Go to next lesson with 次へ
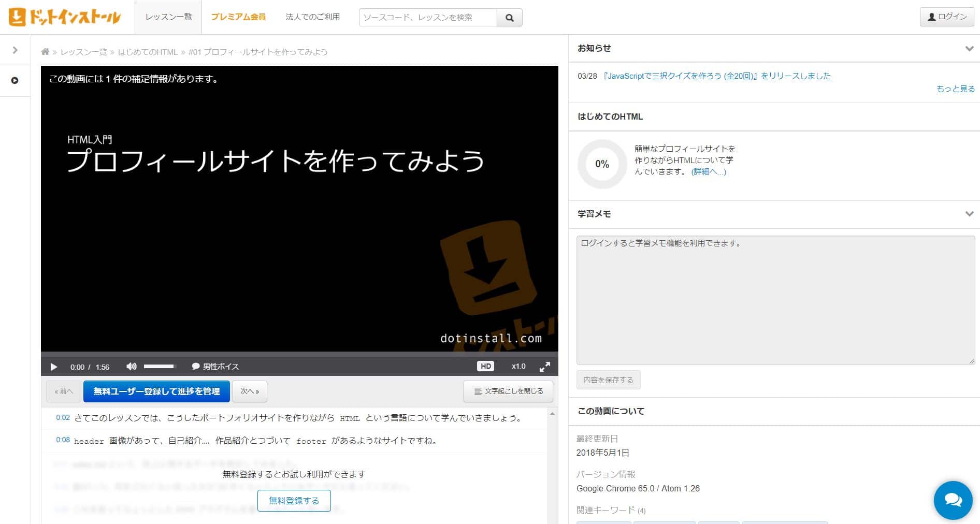This screenshot has height=524, width=980. point(250,391)
